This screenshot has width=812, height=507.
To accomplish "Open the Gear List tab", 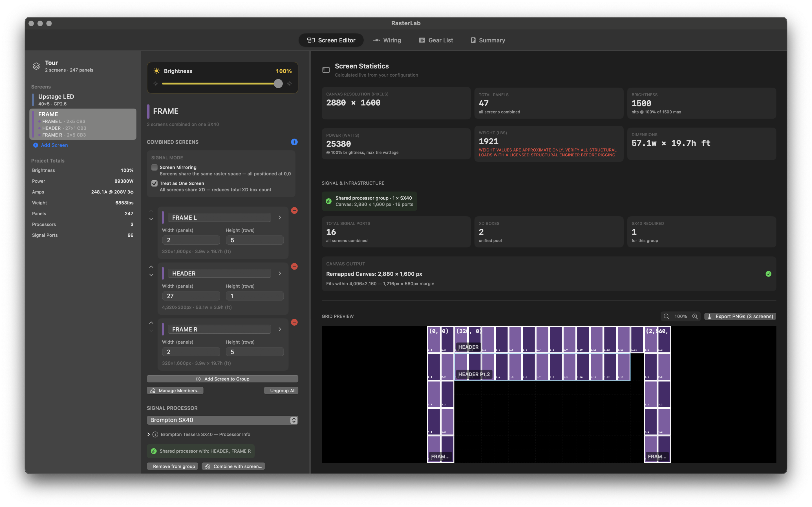I will coord(436,40).
